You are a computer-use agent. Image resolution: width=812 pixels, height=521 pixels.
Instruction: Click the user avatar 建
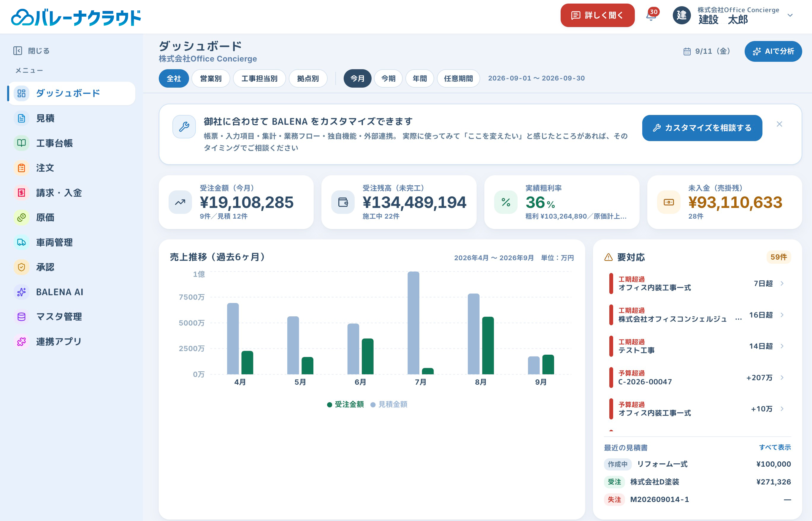pyautogui.click(x=681, y=15)
